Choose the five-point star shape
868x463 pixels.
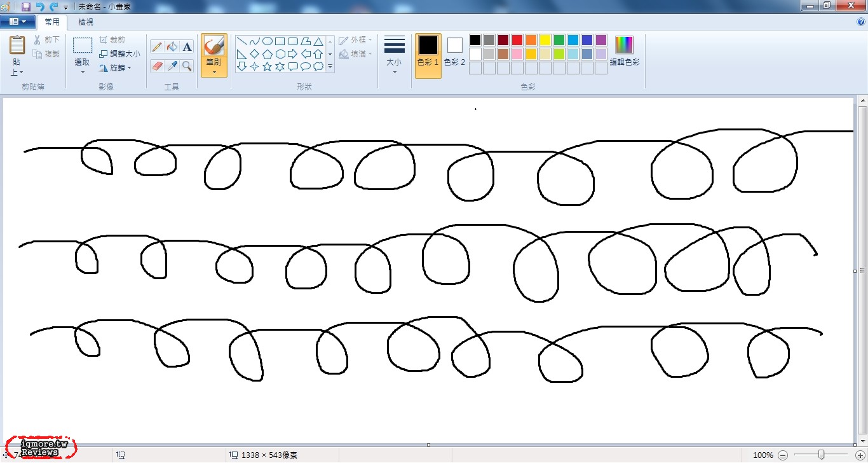tap(268, 67)
